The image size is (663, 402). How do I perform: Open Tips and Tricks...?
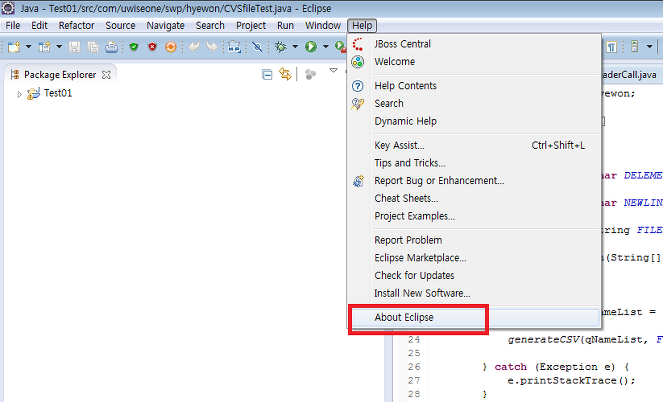(x=474, y=163)
